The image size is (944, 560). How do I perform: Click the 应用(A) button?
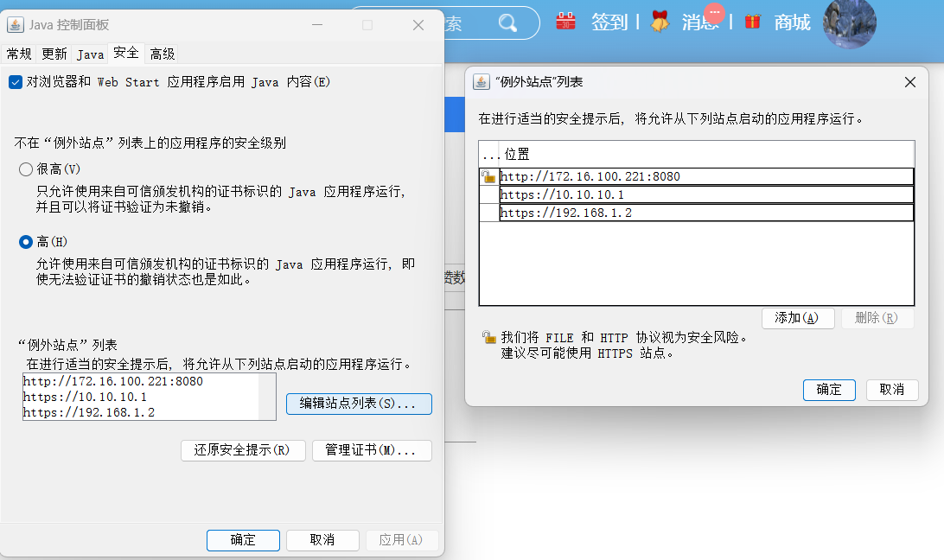tap(401, 540)
